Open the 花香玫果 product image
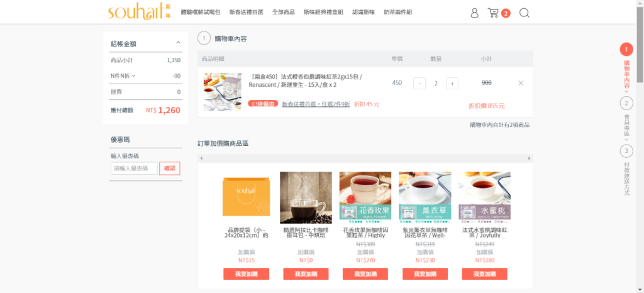644x293 pixels. pyautogui.click(x=365, y=197)
